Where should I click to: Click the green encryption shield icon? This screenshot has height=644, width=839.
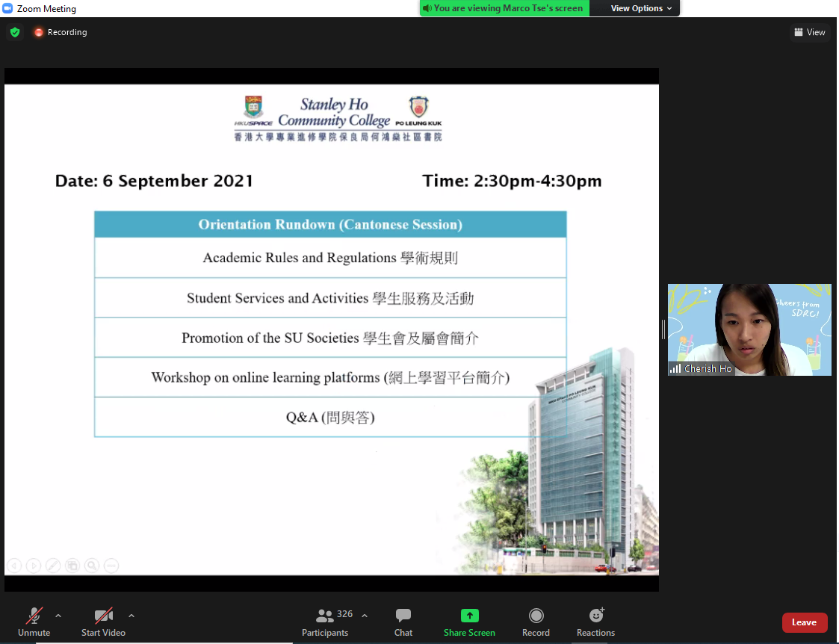pyautogui.click(x=15, y=32)
